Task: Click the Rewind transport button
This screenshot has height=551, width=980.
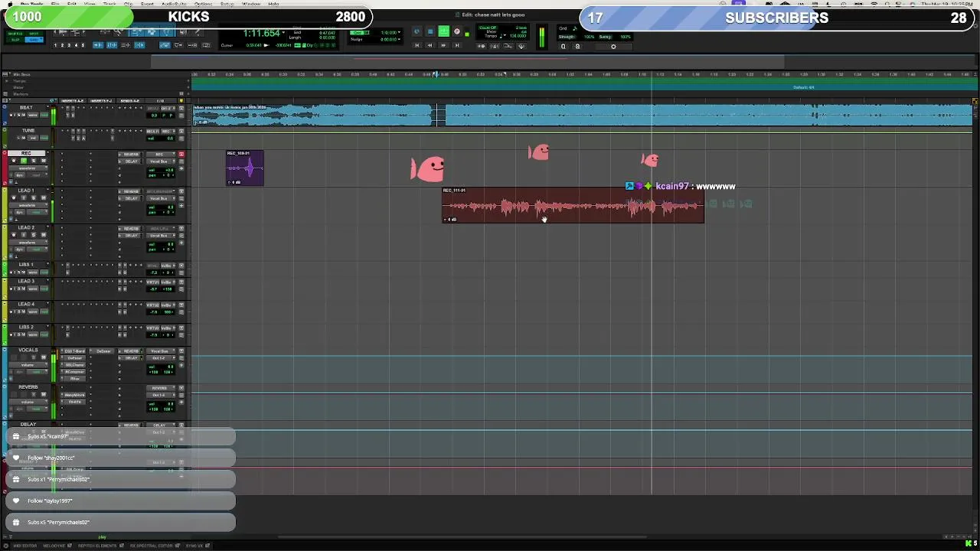Action: [430, 45]
